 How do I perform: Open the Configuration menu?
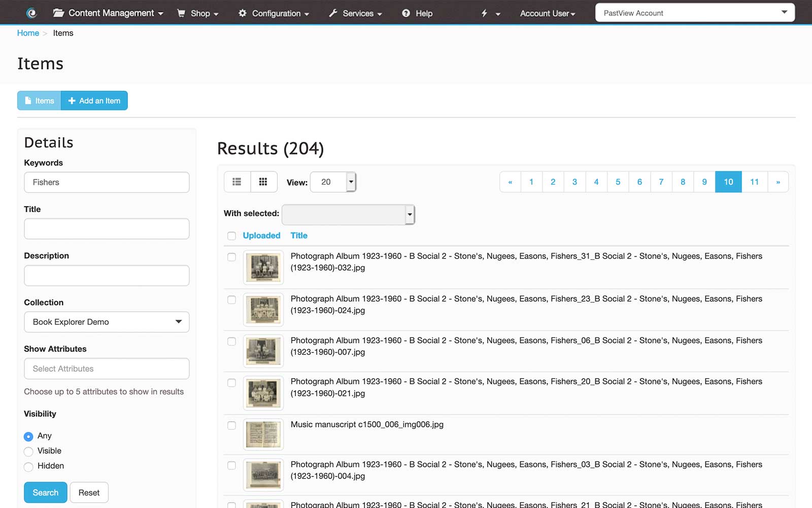pos(274,13)
